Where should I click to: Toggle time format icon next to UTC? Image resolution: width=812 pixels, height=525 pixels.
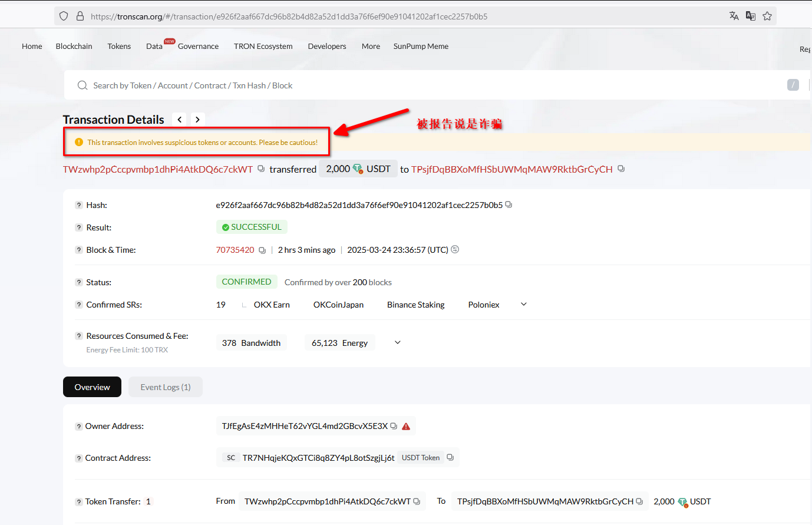pos(455,250)
